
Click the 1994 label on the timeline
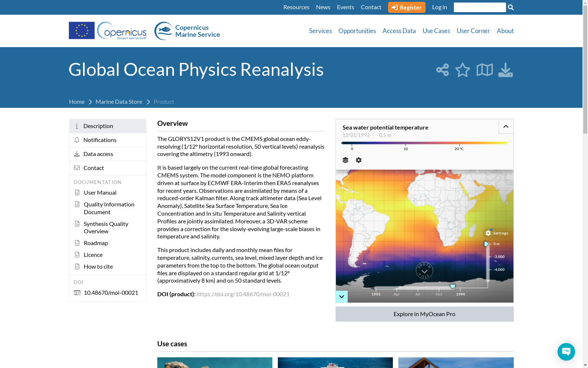(x=460, y=294)
